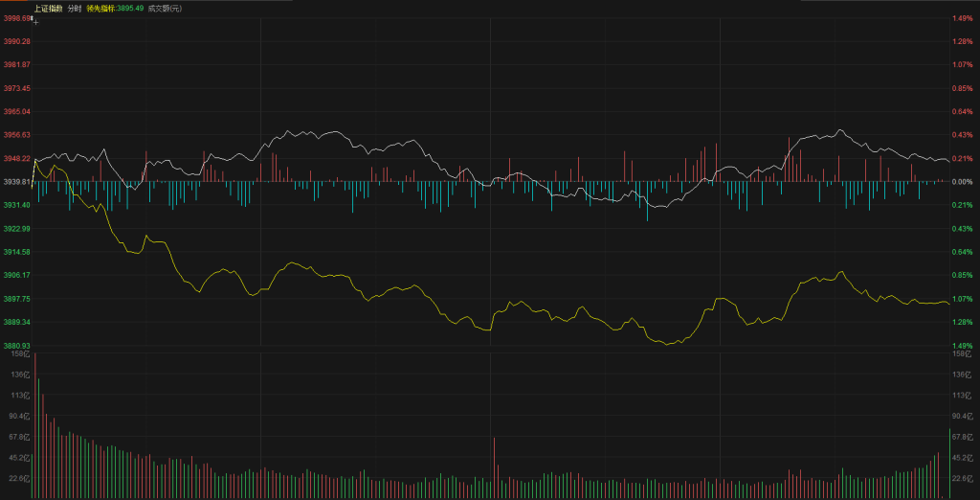Click the 3965.04 label on left axis

(16, 111)
